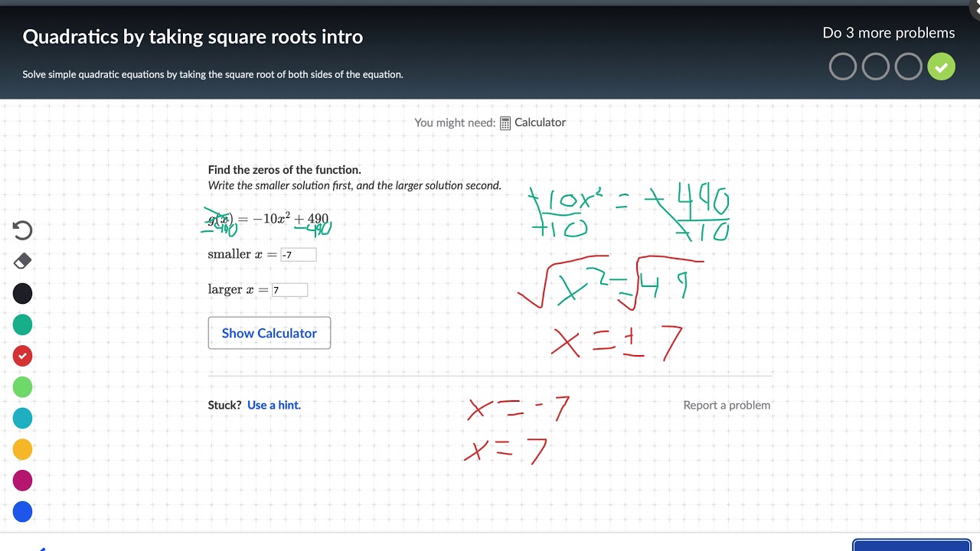980x551 pixels.
Task: Choose the orange pen color
Action: (x=23, y=449)
